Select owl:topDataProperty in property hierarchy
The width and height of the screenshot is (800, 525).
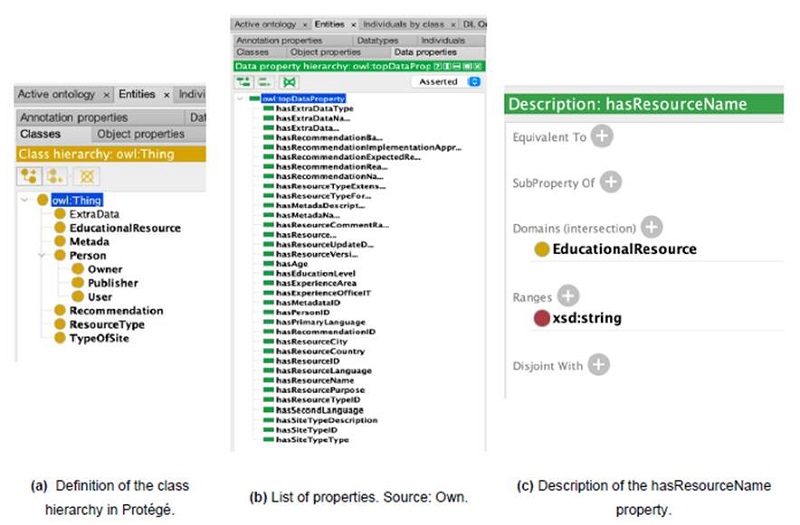point(303,98)
